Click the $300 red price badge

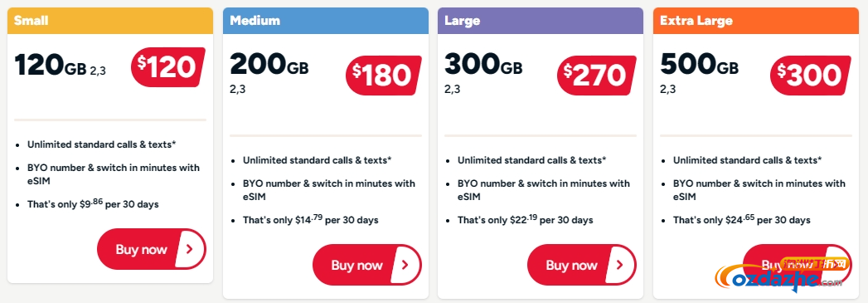coord(811,76)
